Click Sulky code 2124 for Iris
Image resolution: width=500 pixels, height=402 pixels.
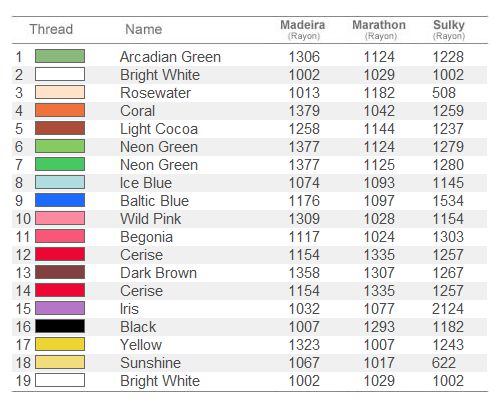448,309
